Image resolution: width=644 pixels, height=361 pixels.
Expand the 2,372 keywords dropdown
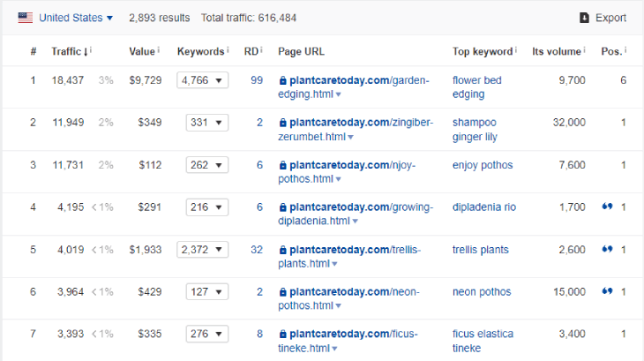(203, 250)
